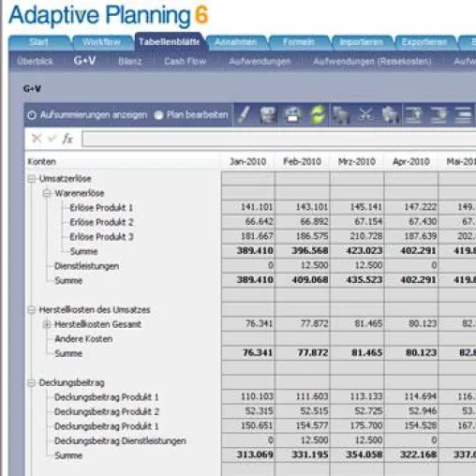This screenshot has height=476, width=476.
Task: Select the Dienstleistungen row label
Action: (x=86, y=266)
